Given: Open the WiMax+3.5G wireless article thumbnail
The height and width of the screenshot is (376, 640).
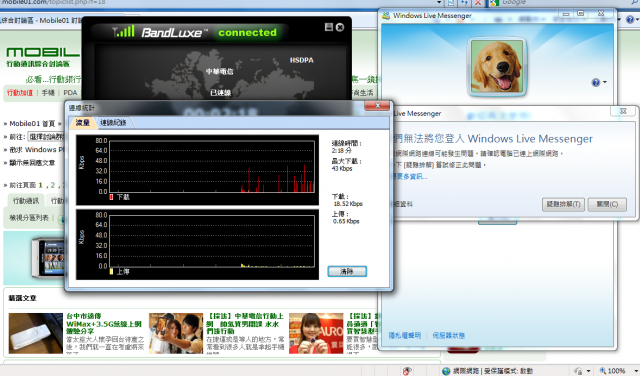Looking at the screenshot, I should (36, 333).
